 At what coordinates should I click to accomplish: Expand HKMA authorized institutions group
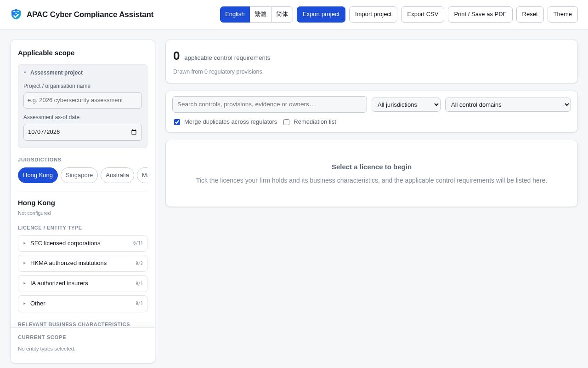pos(83,263)
